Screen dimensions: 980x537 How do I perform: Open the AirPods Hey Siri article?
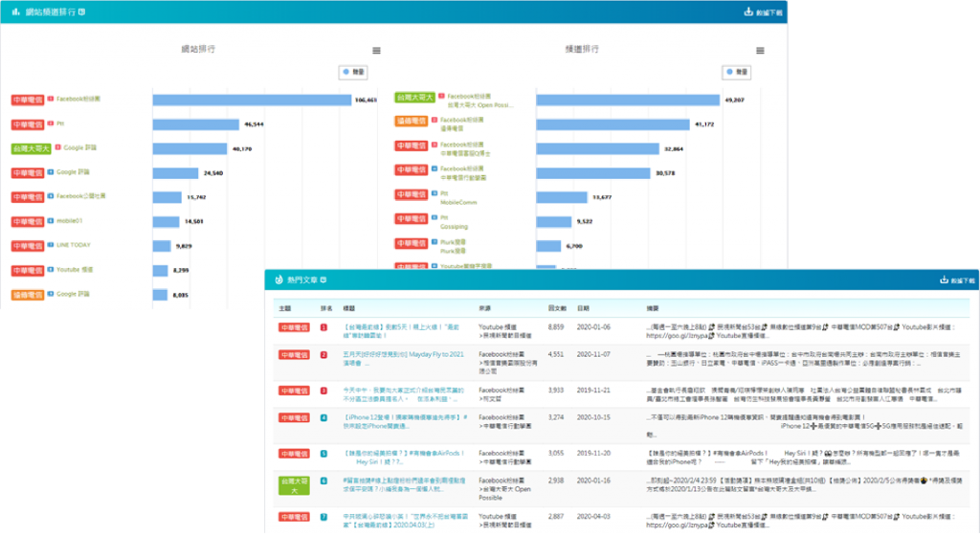click(404, 458)
